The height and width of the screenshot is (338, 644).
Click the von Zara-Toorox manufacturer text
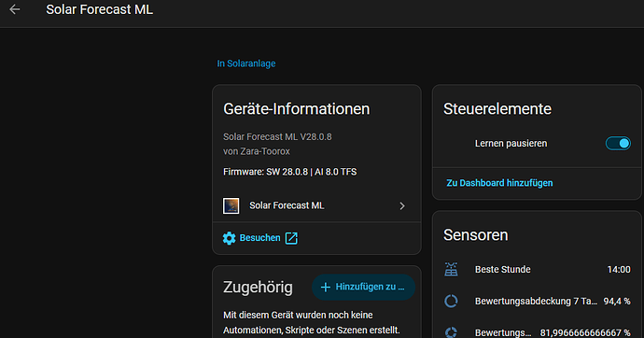click(x=257, y=151)
